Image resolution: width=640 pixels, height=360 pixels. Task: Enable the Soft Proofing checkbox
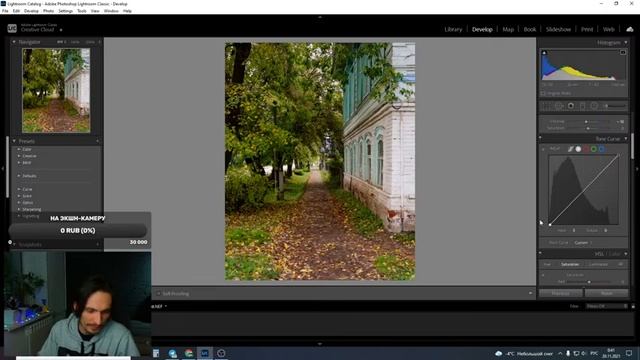tap(159, 293)
